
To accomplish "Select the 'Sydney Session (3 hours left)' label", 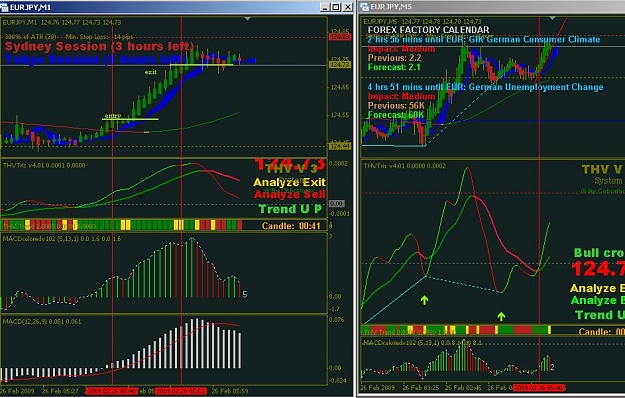I will click(100, 47).
